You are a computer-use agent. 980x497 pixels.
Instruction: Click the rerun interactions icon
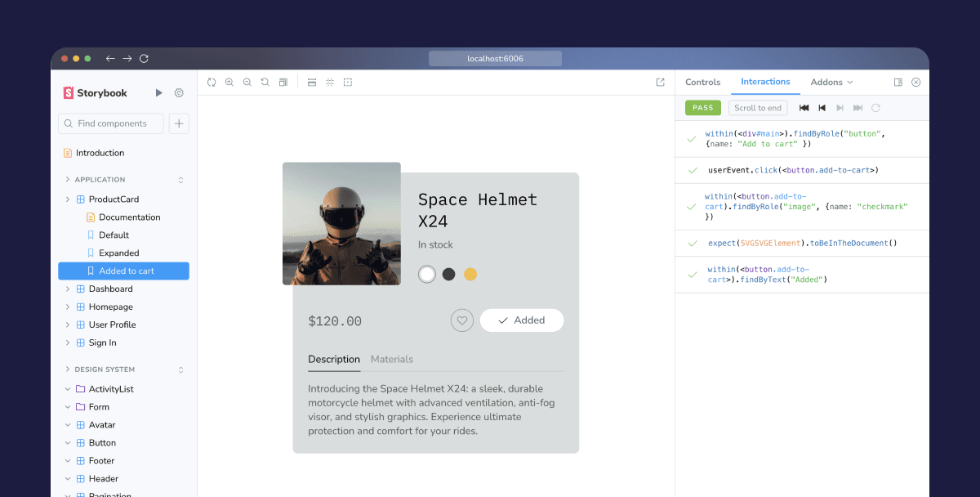[876, 108]
